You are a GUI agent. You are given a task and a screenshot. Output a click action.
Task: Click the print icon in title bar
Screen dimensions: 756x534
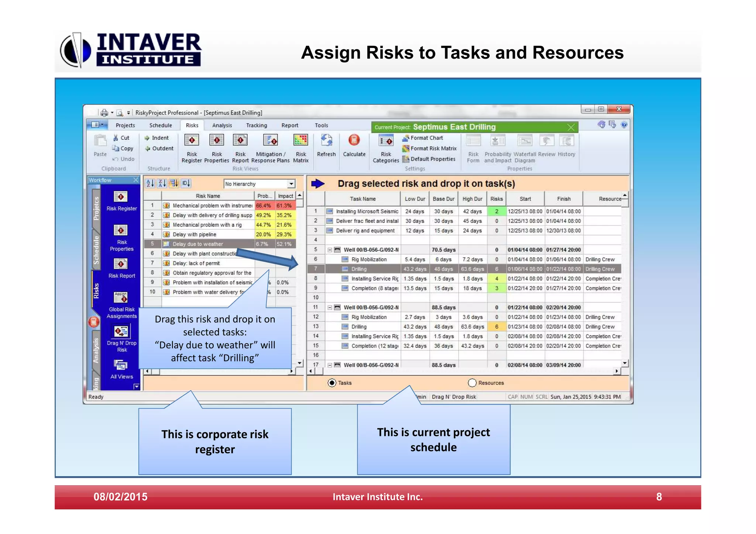104,113
